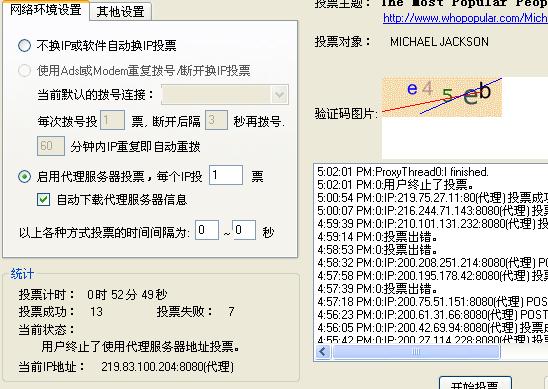This screenshot has height=389, width=548.
Task: Select the 4:59:14 PM 投票出错 log line
Action: (x=377, y=237)
